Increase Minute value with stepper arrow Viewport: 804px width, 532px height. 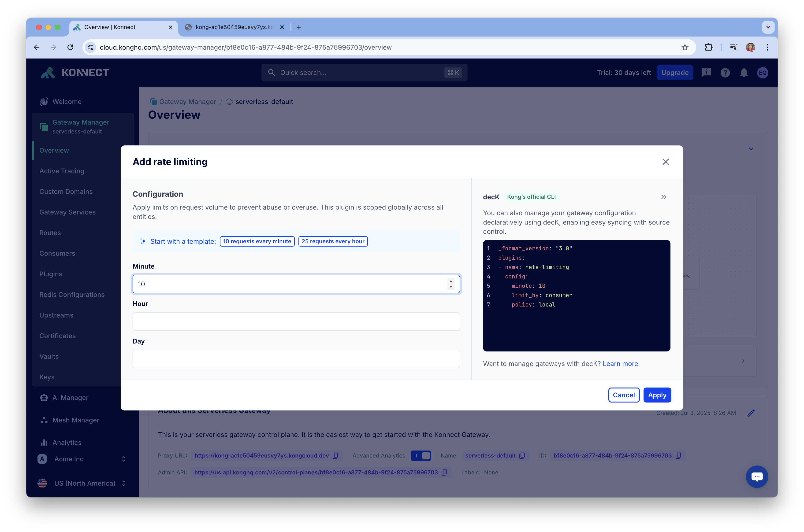click(x=450, y=281)
